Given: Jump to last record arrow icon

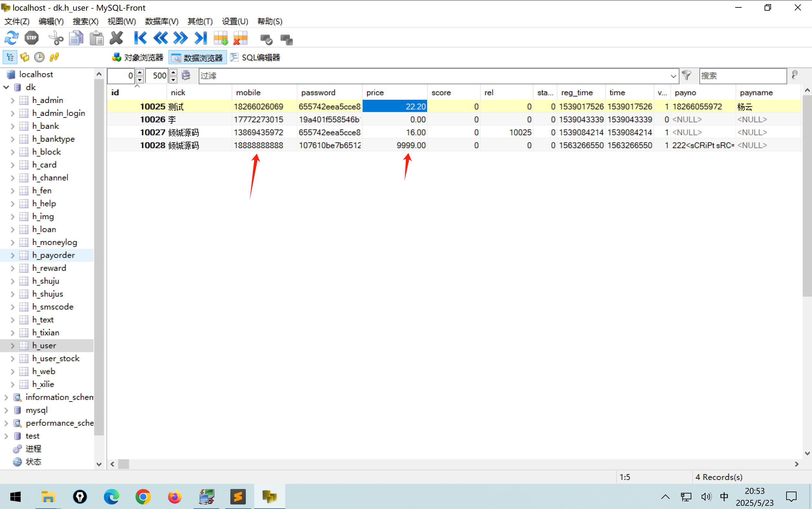Looking at the screenshot, I should coord(201,38).
